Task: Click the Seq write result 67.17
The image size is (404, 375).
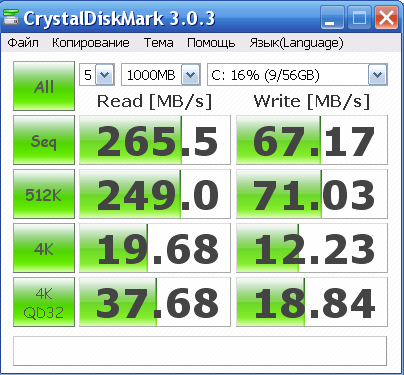Action: (312, 140)
